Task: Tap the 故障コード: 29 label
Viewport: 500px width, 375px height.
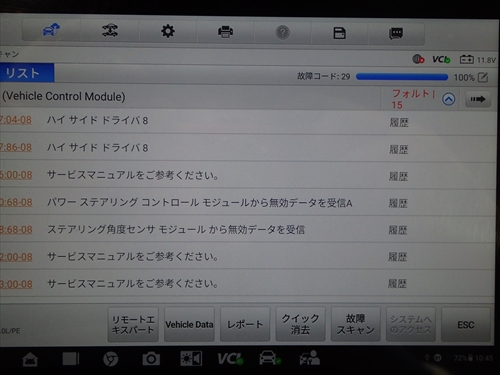Action: pos(324,76)
